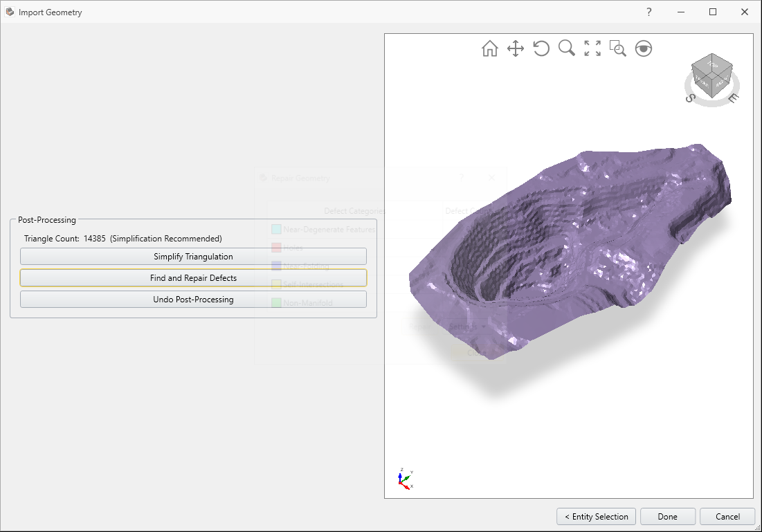Select the Pan tool with four arrows
The image size is (762, 532).
click(x=516, y=48)
